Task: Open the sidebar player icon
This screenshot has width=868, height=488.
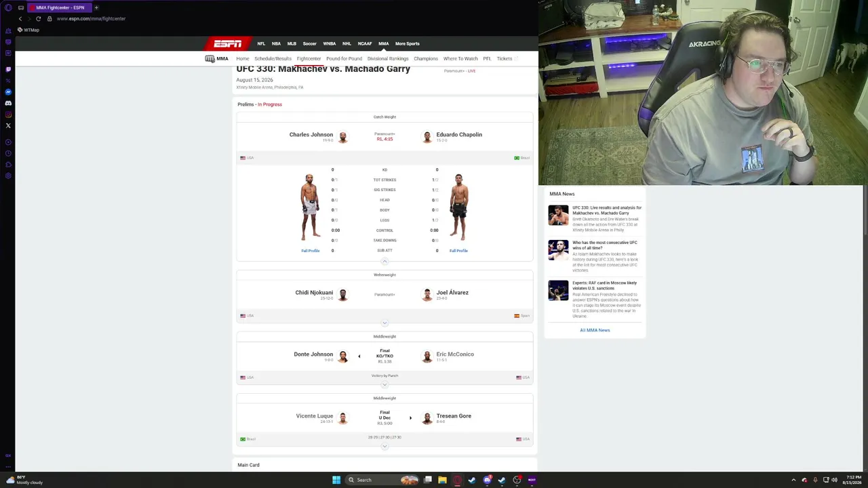Action: (8, 142)
